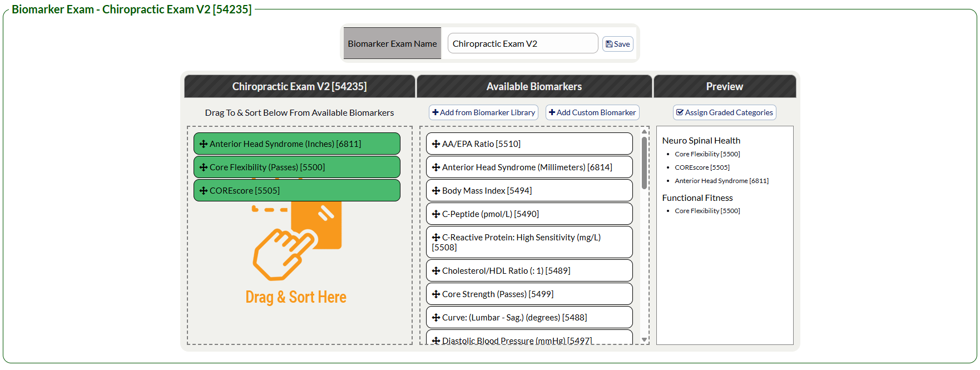The width and height of the screenshot is (980, 370).
Task: Click move icon on Curve: (Lumbar - Sag.)
Action: [436, 317]
